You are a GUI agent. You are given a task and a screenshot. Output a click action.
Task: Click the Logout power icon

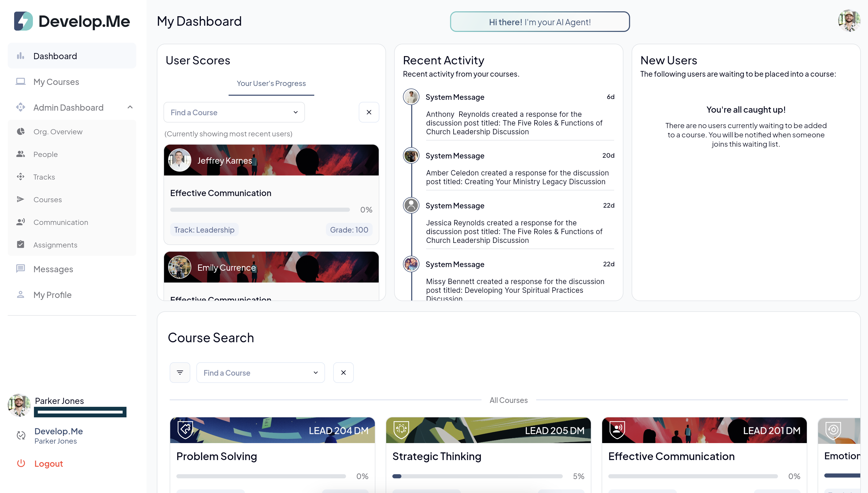tap(21, 463)
